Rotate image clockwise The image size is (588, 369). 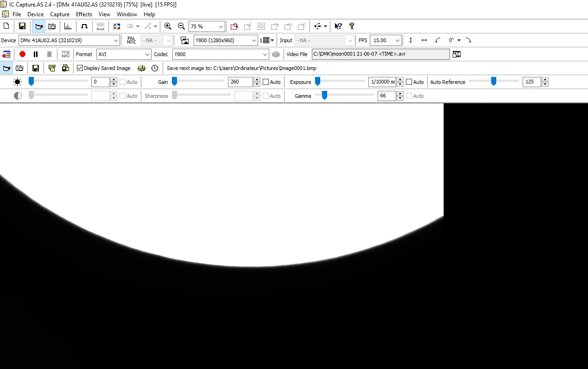(468, 40)
